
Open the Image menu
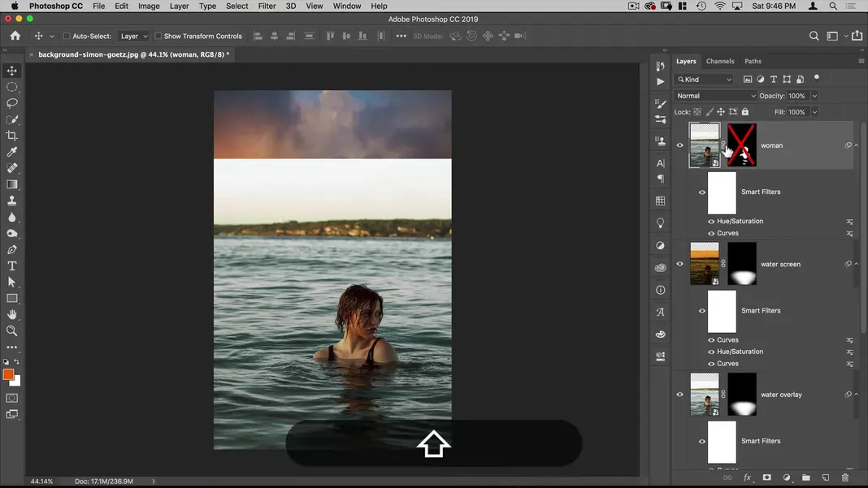click(149, 6)
